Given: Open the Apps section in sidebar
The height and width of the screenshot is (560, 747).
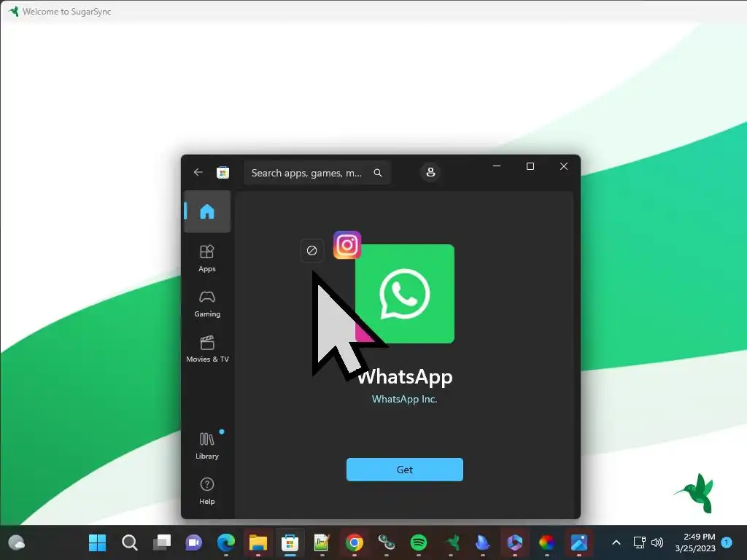Looking at the screenshot, I should [207, 258].
